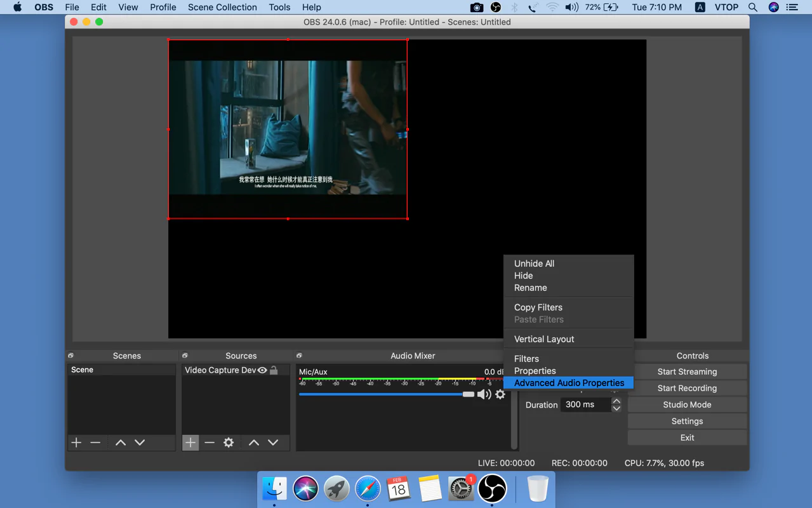Image resolution: width=812 pixels, height=508 pixels.
Task: Open Filters from context menu
Action: (x=526, y=359)
